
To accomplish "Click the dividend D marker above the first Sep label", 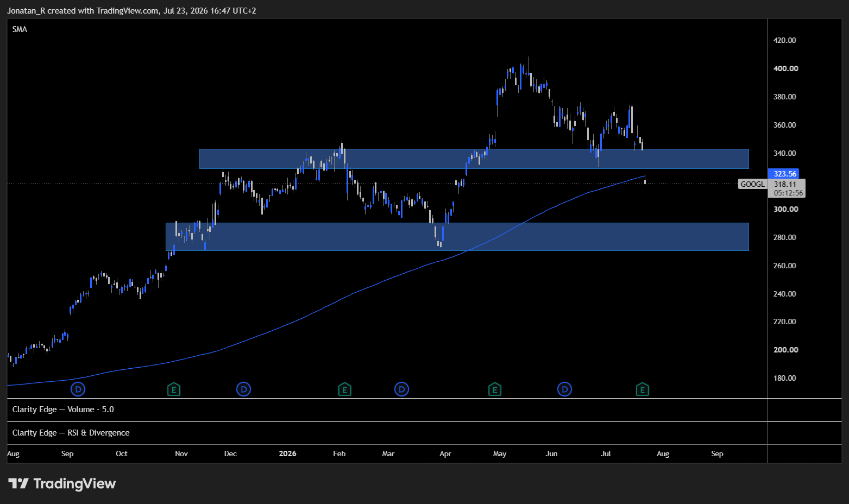I will click(x=78, y=389).
